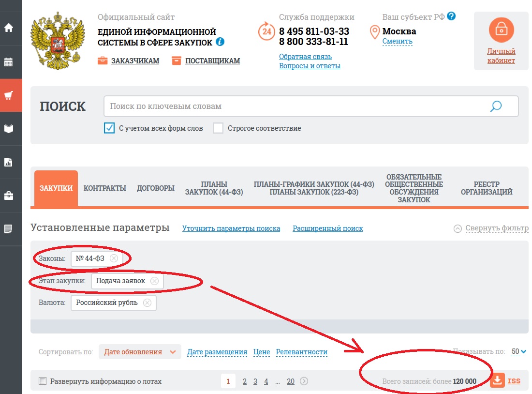Open the Реестр организаций tab
Viewport: 532px width, 394px height.
pos(487,188)
